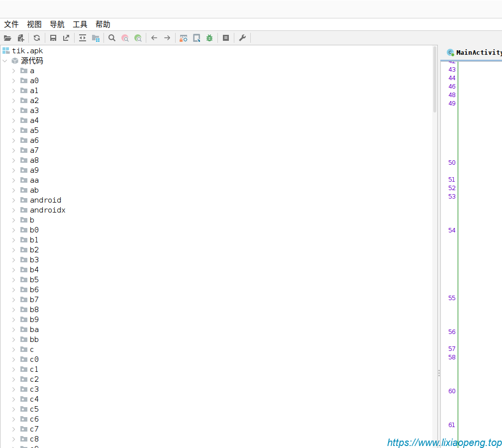Click the forward arrow navigation icon
This screenshot has width=502, height=448.
[x=167, y=38]
